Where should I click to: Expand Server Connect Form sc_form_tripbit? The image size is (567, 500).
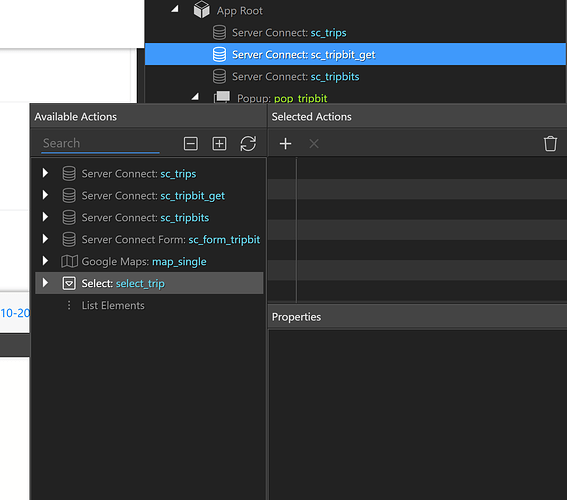[45, 239]
